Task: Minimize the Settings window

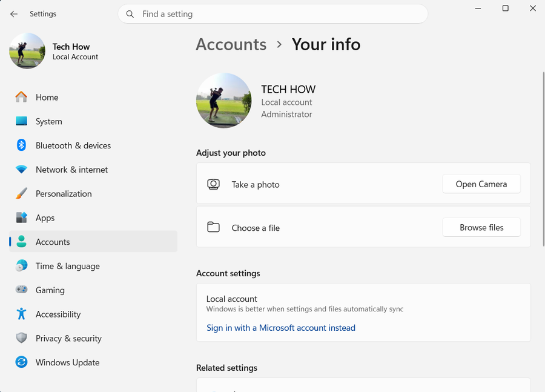Action: 478,8
